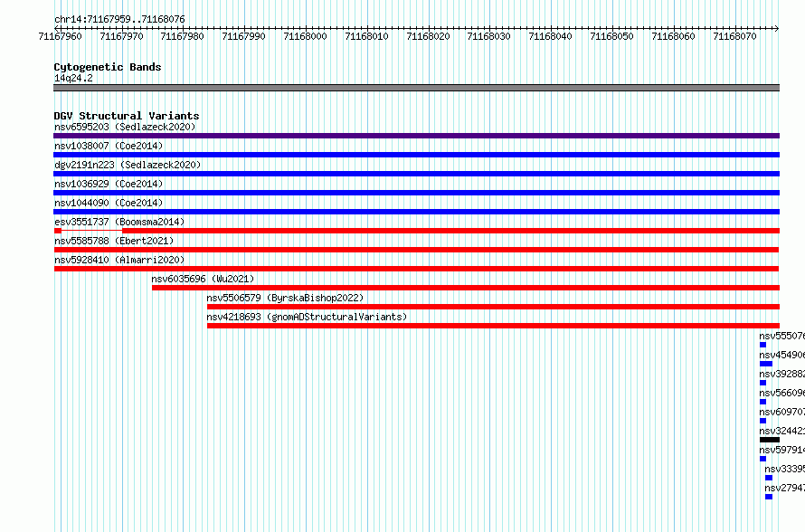Click the cut-off nsv56609 variant label
The image size is (805, 532).
[781, 393]
